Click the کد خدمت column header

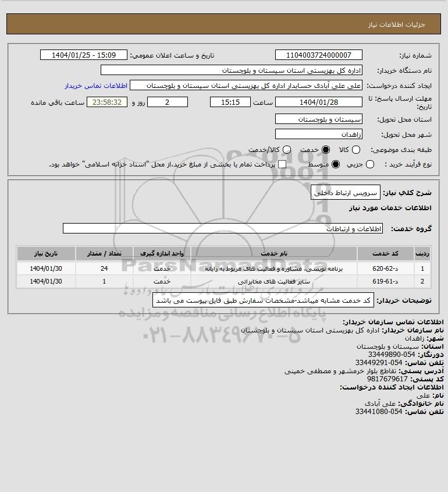385,253
